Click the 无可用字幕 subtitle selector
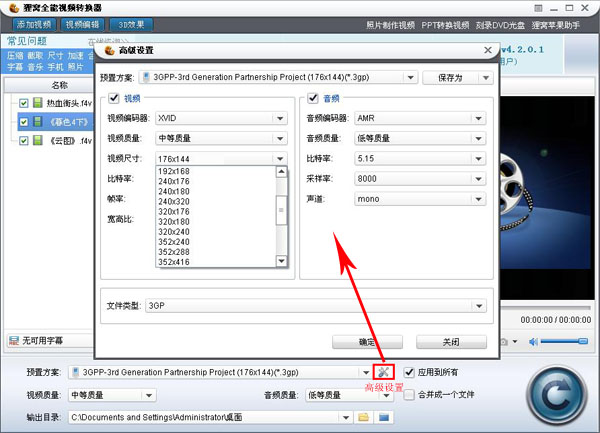The height and width of the screenshot is (433, 600). point(50,340)
